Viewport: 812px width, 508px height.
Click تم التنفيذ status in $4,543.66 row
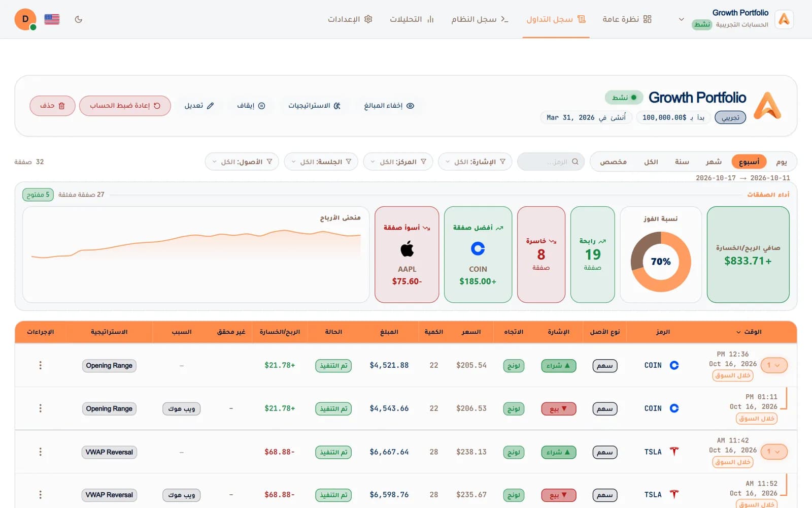point(333,409)
